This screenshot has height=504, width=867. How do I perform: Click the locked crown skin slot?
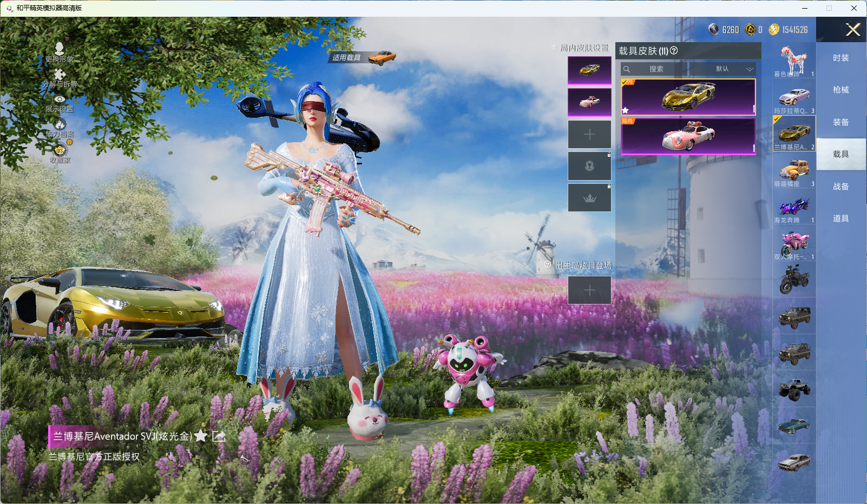(x=589, y=198)
